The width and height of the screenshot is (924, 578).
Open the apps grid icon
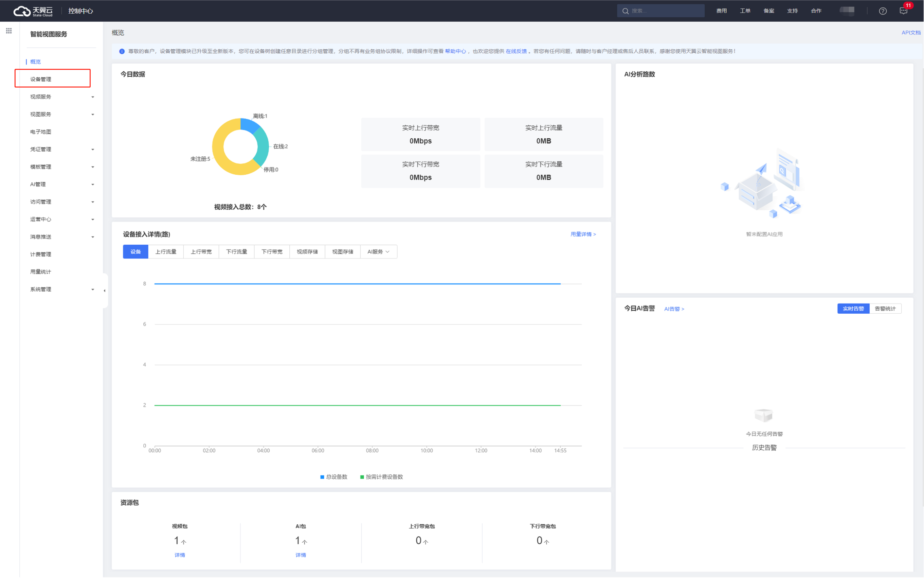tap(9, 31)
